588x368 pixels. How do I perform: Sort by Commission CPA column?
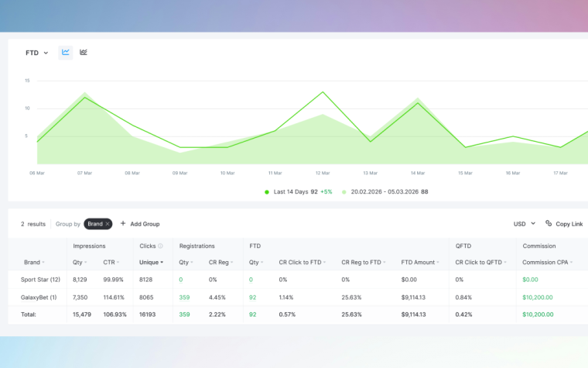tap(548, 262)
